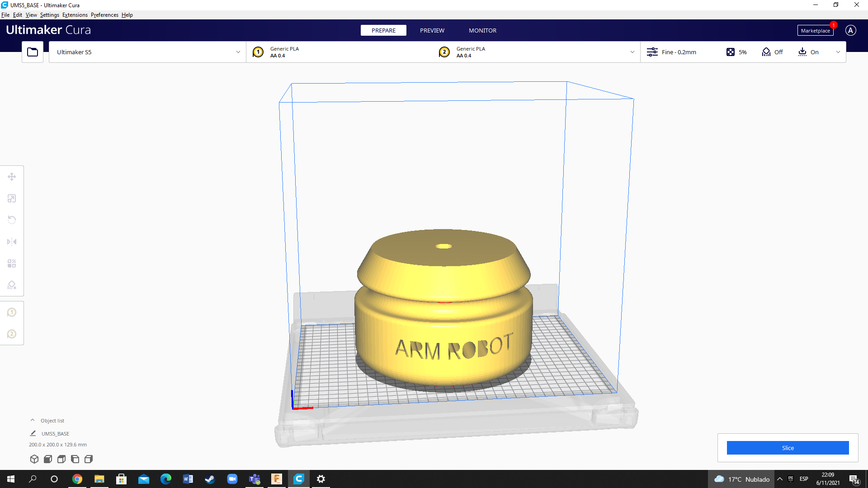Open the Mirror tool in sidebar
The image size is (868, 488).
12,241
